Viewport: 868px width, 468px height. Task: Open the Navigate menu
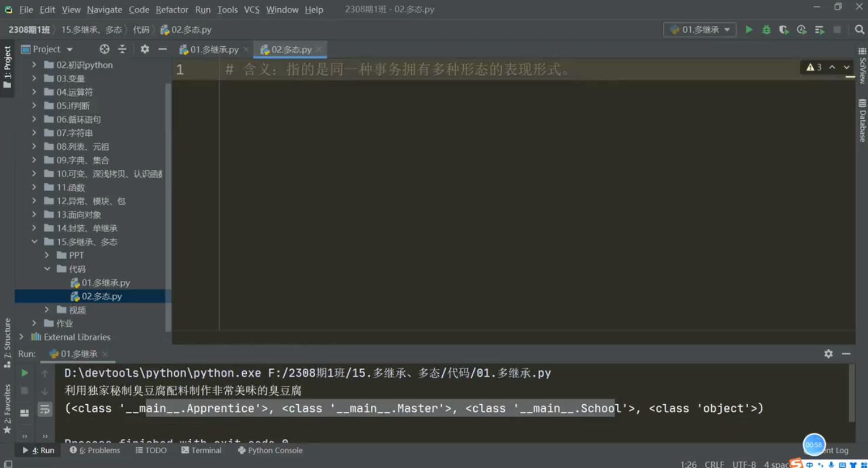click(104, 9)
